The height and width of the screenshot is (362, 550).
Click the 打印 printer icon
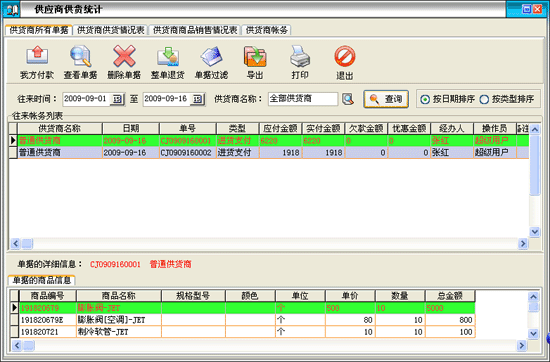(300, 56)
